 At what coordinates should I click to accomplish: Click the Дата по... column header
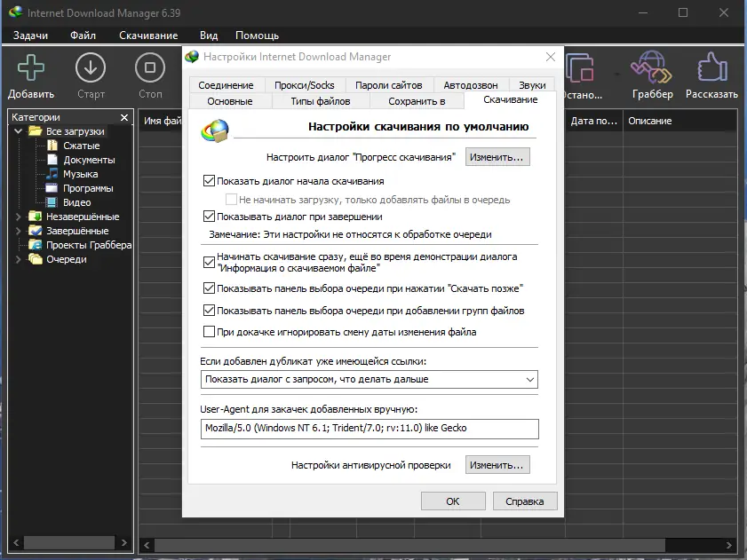coord(593,121)
